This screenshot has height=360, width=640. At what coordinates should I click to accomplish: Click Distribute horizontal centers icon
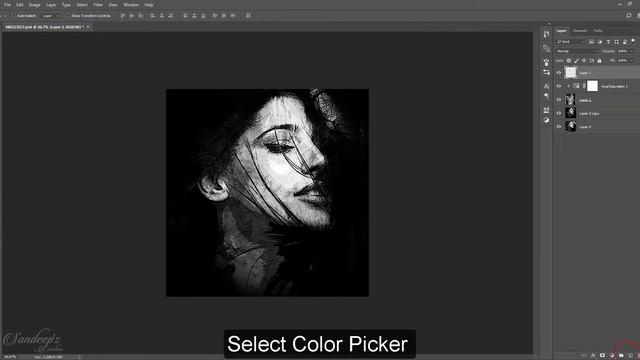click(x=224, y=16)
